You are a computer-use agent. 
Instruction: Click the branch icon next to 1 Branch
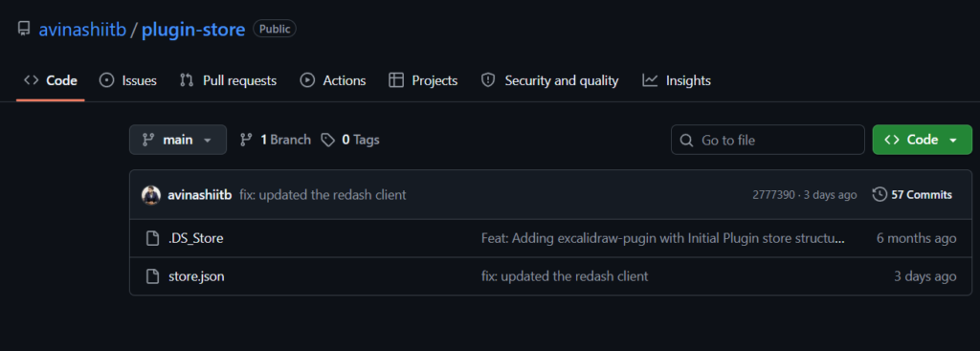[x=246, y=140]
